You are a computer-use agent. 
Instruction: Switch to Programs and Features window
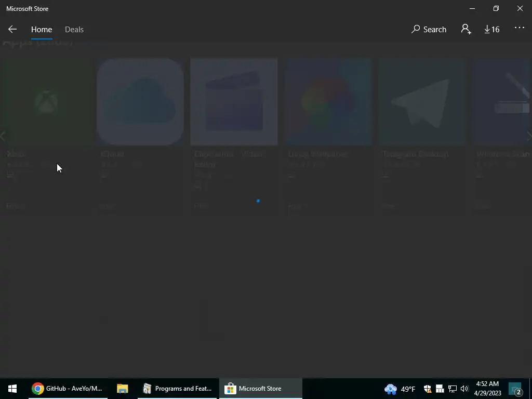click(x=177, y=389)
